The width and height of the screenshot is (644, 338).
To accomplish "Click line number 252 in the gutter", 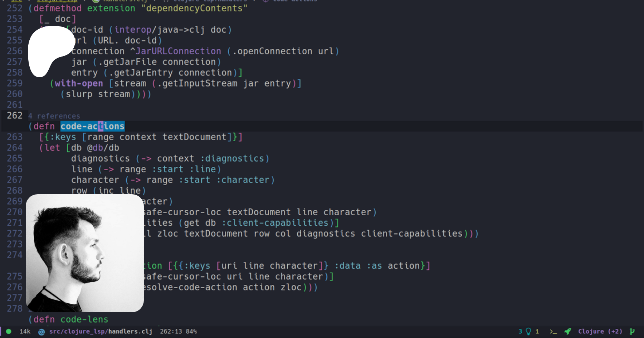I will tap(15, 8).
